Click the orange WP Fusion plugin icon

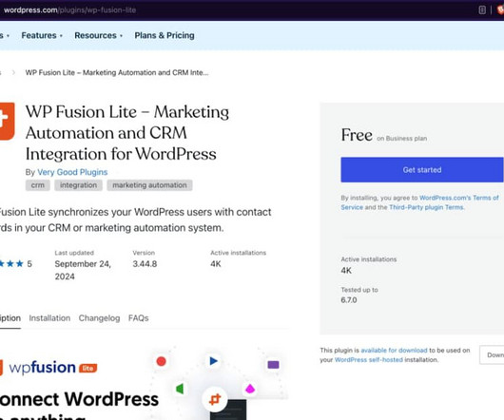(7, 121)
